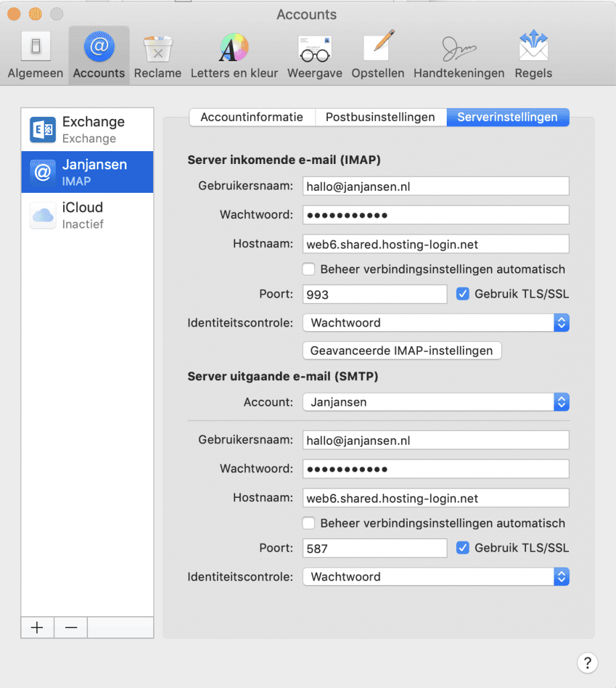616x688 pixels.
Task: Open the Handtekeningen signatures pane
Action: pyautogui.click(x=459, y=56)
